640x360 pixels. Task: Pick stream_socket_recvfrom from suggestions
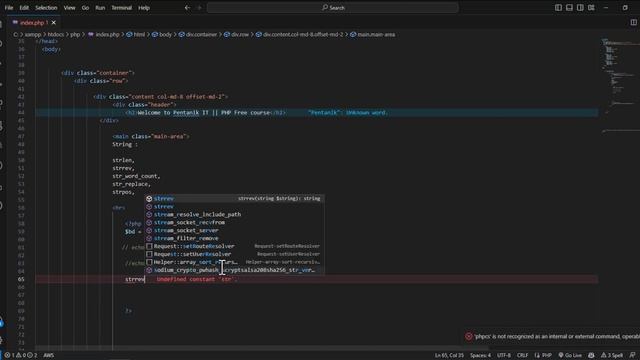point(235,222)
